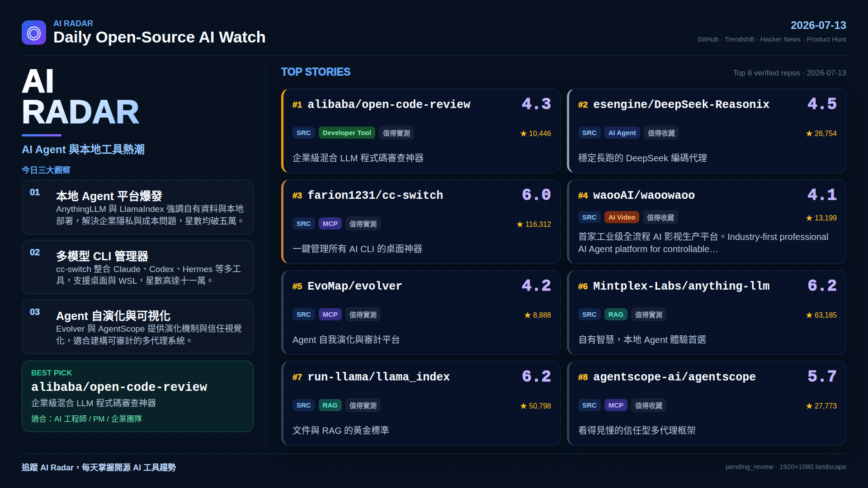
Task: Open the farion1231/cc-switch repo
Action: click(x=375, y=195)
